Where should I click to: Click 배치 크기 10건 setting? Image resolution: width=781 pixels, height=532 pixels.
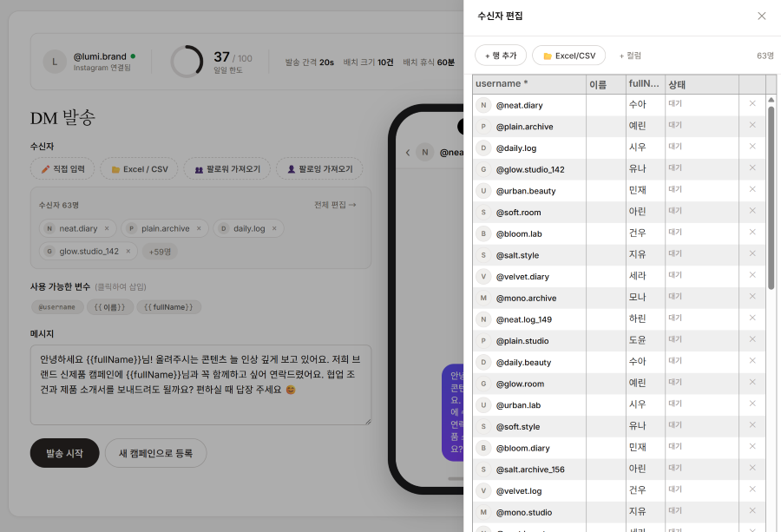[368, 62]
